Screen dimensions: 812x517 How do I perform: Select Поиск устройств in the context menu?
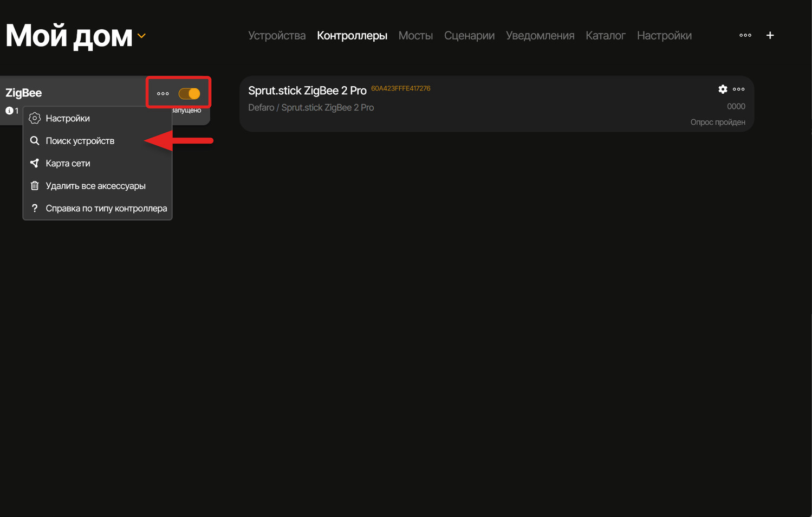tap(80, 140)
